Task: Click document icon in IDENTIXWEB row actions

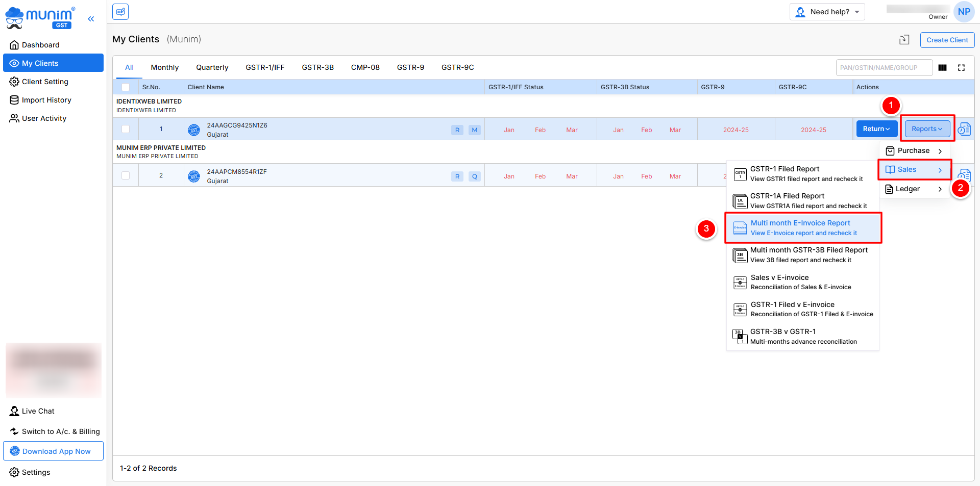Action: (964, 130)
